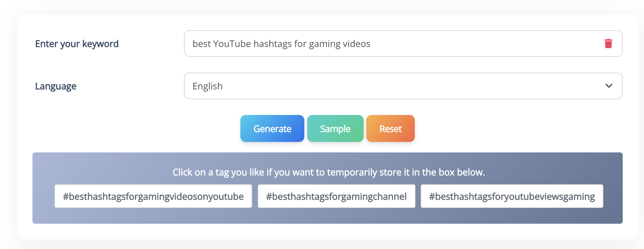Click the green Sample button
Image resolution: width=644 pixels, height=249 pixels.
pos(335,129)
